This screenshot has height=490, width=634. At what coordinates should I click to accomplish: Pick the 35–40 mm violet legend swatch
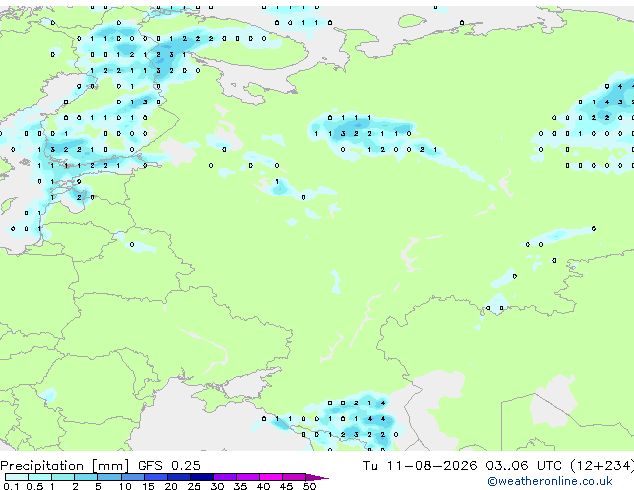[x=248, y=477]
